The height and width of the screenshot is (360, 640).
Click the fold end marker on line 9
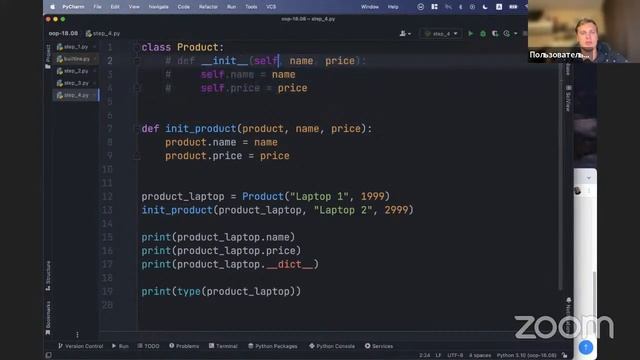coord(137,156)
